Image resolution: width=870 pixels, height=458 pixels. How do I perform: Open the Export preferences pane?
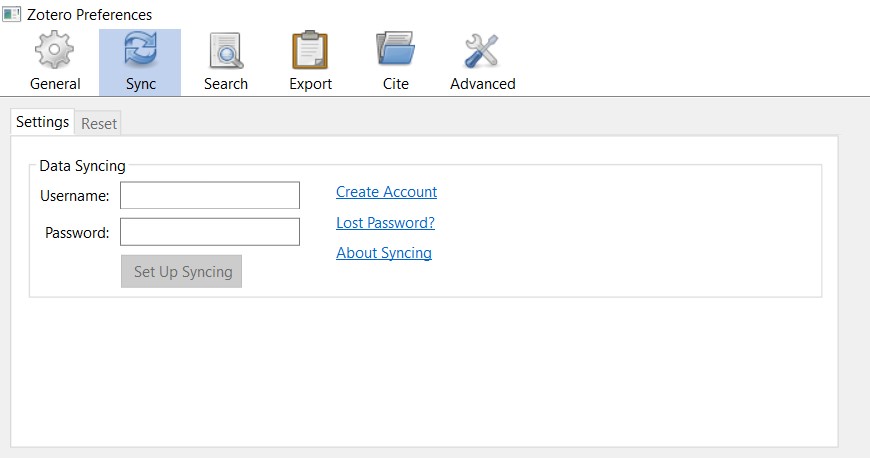310,62
